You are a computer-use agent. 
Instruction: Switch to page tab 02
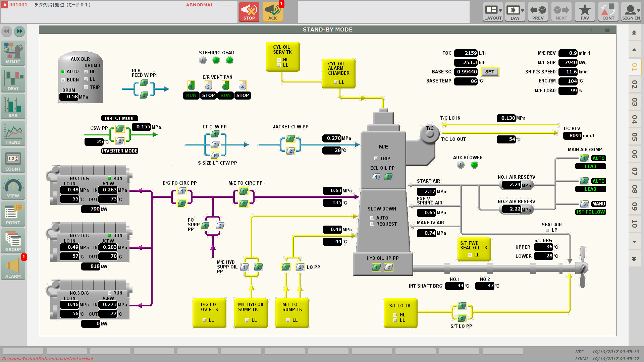(634, 84)
